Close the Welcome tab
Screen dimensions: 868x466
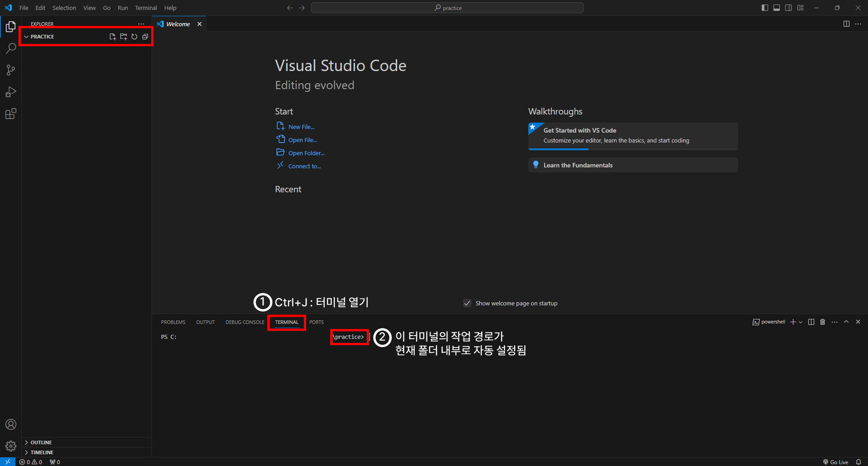click(x=199, y=24)
